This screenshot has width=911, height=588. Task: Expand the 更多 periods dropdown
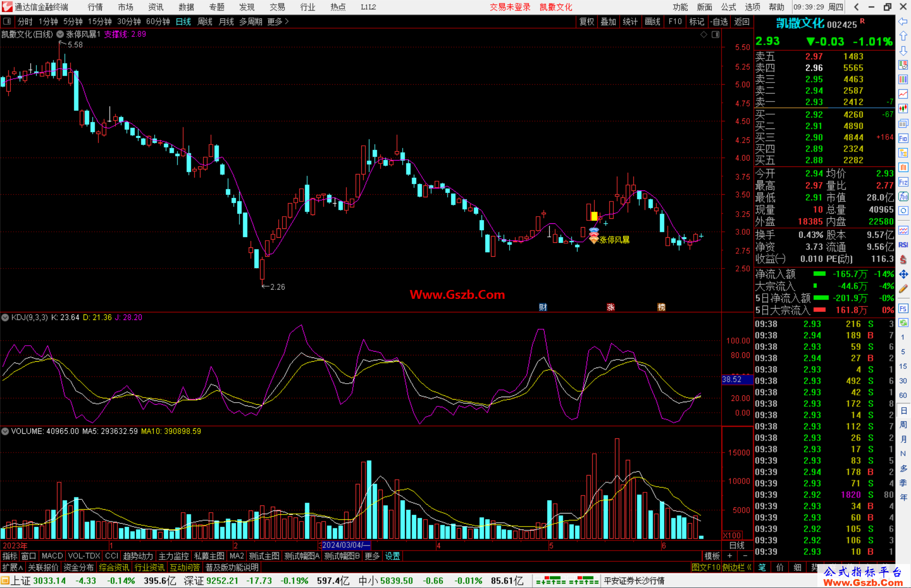(278, 21)
